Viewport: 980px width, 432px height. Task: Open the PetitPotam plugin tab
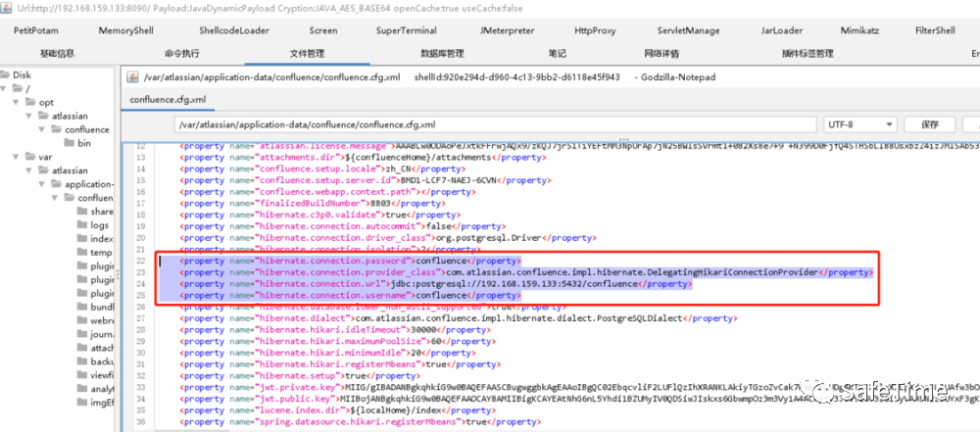click(x=36, y=30)
